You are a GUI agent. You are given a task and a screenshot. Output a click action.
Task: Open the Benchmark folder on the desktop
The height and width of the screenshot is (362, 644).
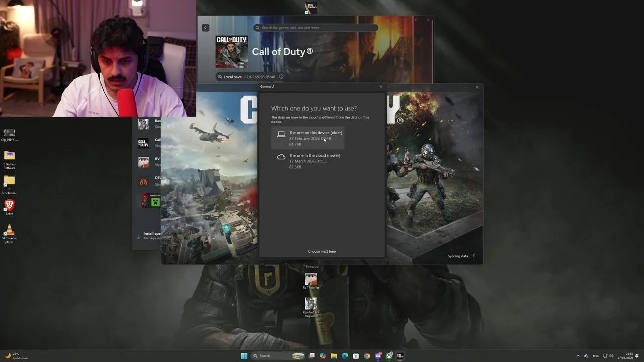click(9, 185)
